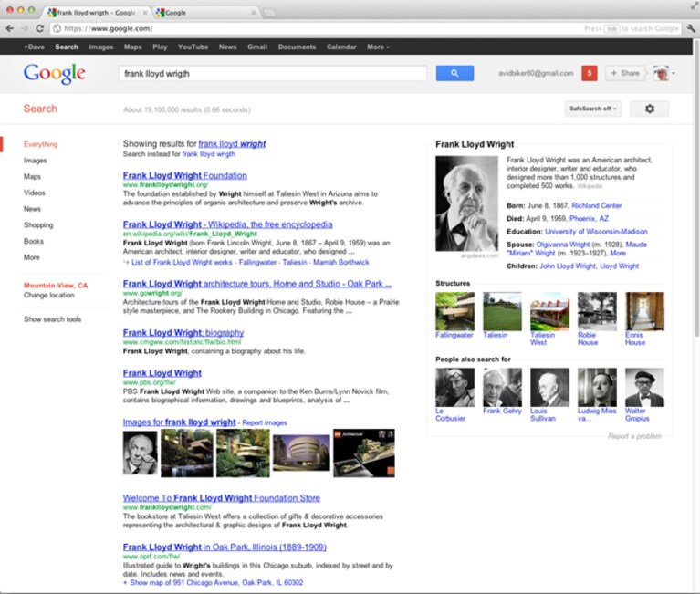Open the Fallingwater structure thumbnail
The width and height of the screenshot is (700, 594).
click(x=454, y=311)
